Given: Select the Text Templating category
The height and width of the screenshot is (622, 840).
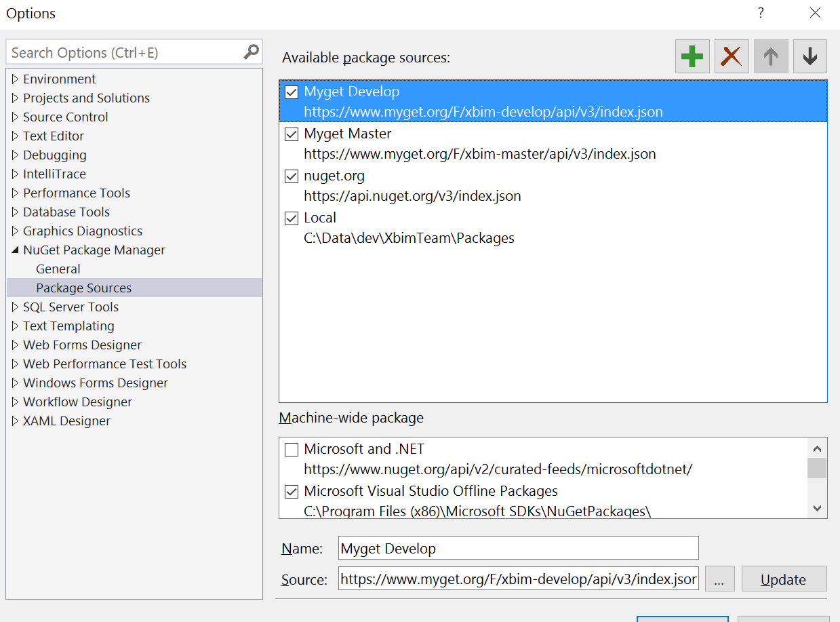Looking at the screenshot, I should pyautogui.click(x=68, y=326).
